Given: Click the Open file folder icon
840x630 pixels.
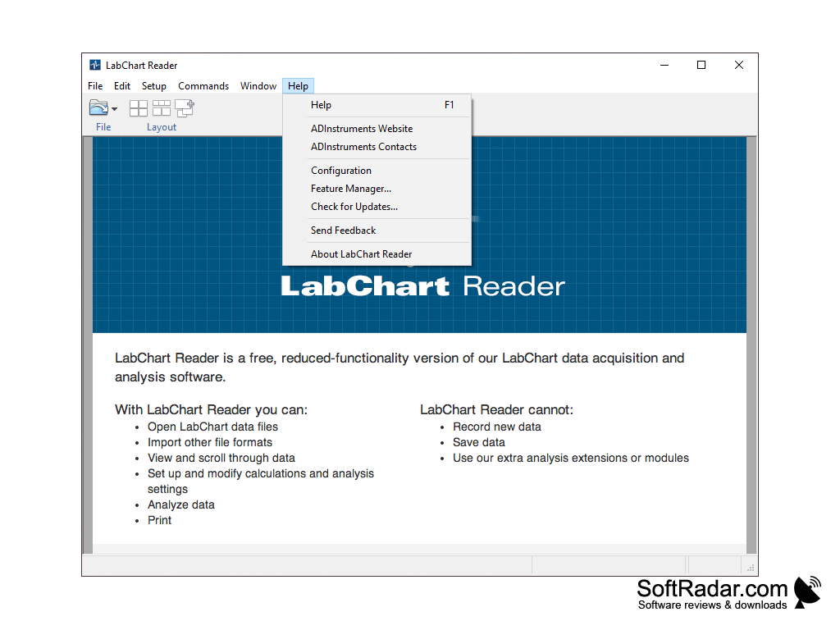Looking at the screenshot, I should pos(98,108).
